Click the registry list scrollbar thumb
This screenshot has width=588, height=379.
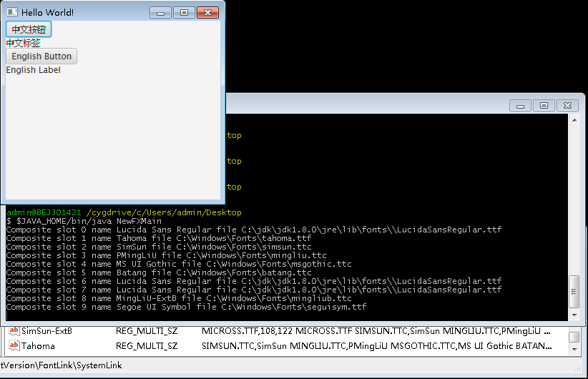(574, 336)
